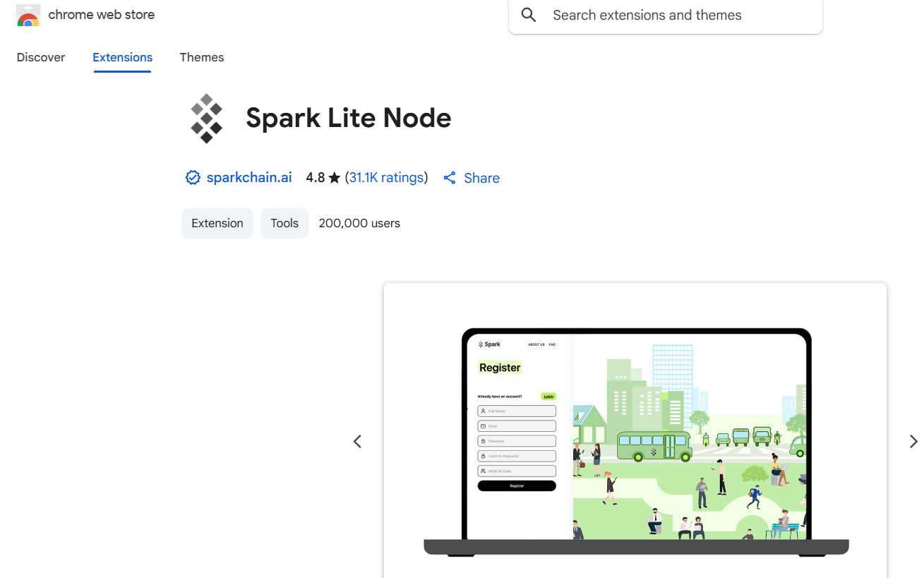Open the Discover tab
The height and width of the screenshot is (578, 924).
pyautogui.click(x=41, y=58)
